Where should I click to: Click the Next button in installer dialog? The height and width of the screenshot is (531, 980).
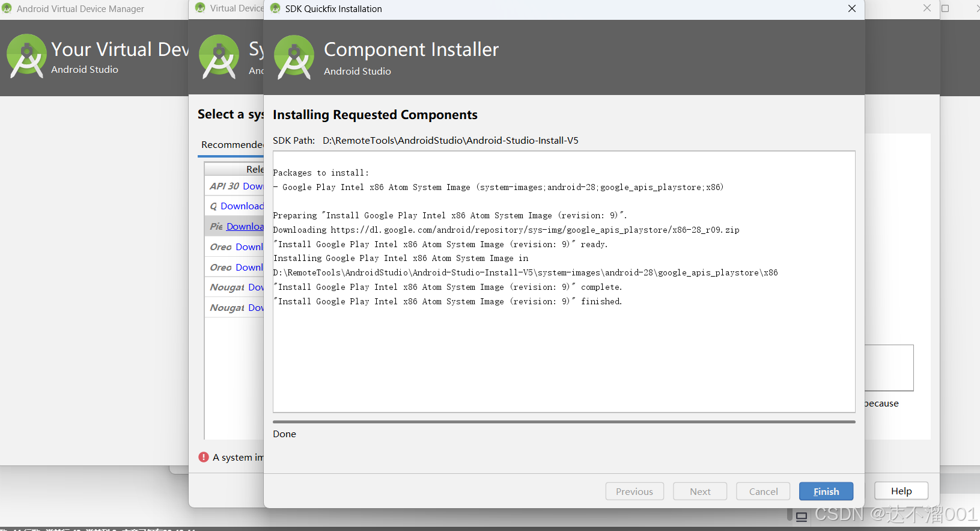click(700, 491)
